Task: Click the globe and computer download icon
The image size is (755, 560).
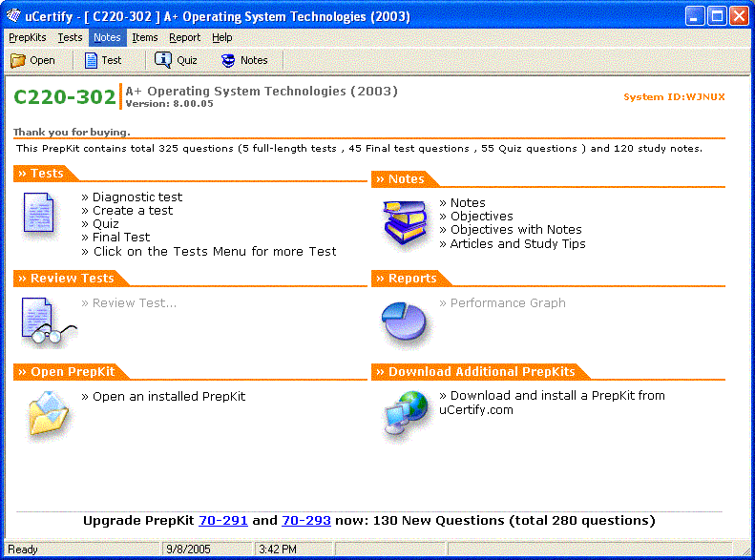Action: pos(406,413)
